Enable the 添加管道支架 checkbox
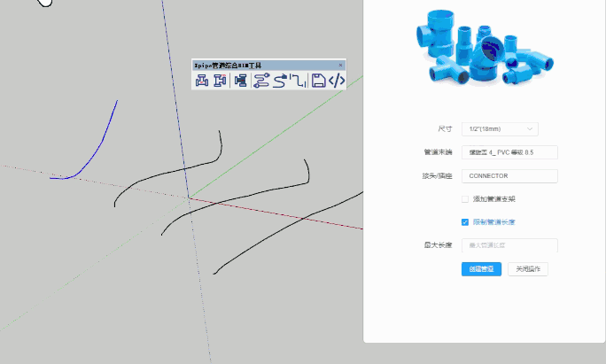The height and width of the screenshot is (364, 606). click(x=465, y=199)
